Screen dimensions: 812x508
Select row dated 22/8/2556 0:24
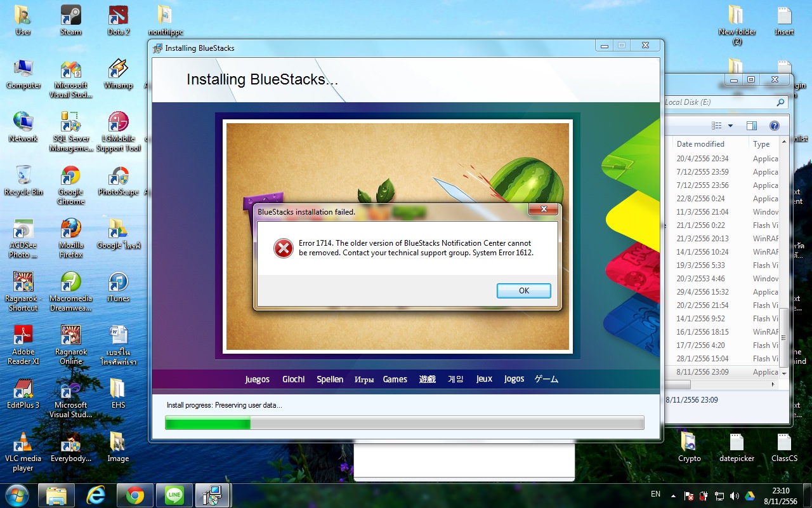pyautogui.click(x=723, y=199)
